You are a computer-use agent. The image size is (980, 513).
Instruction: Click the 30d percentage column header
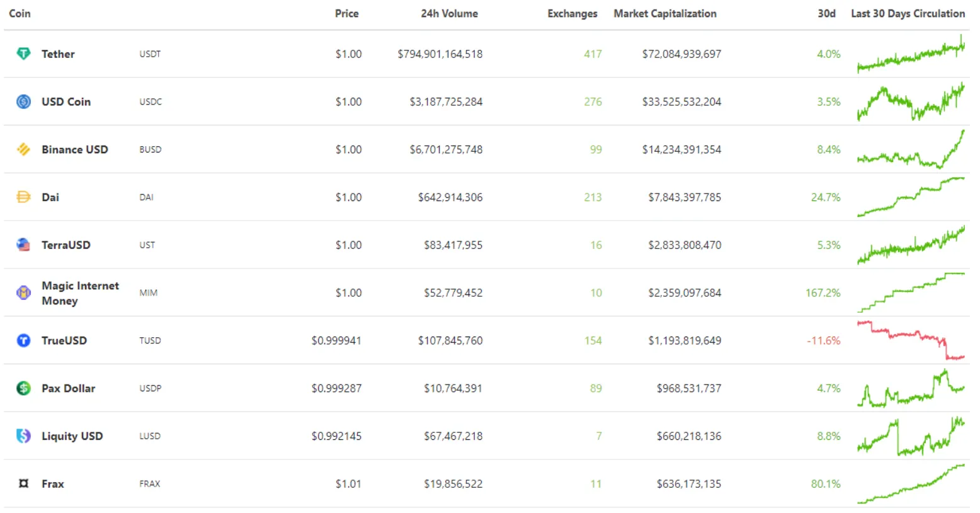(826, 13)
